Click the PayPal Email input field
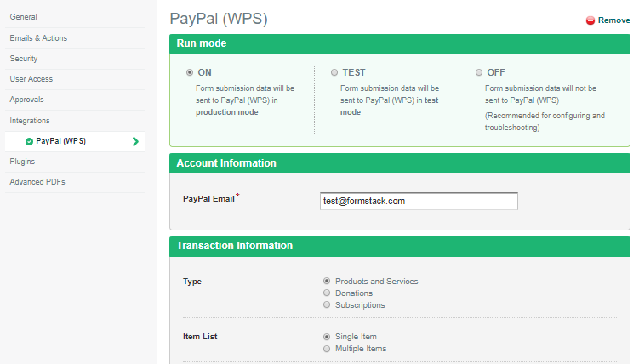This screenshot has width=639, height=364. [419, 201]
